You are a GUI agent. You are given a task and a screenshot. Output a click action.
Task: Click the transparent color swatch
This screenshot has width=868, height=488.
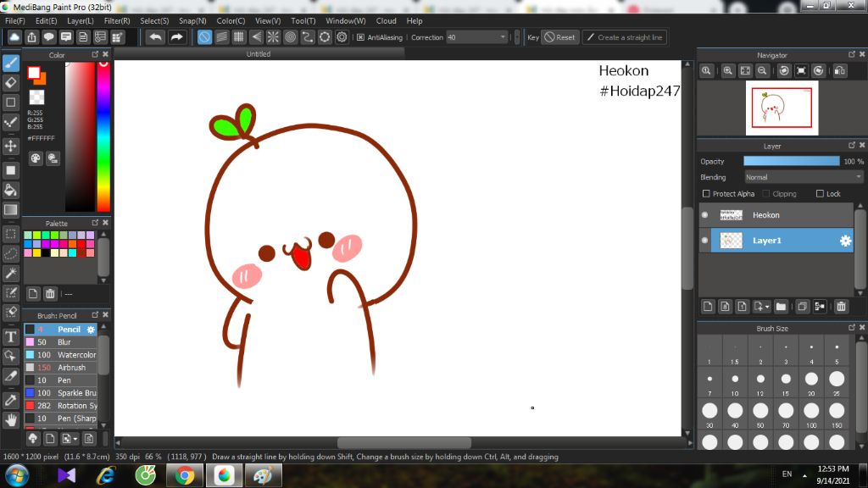click(x=36, y=97)
